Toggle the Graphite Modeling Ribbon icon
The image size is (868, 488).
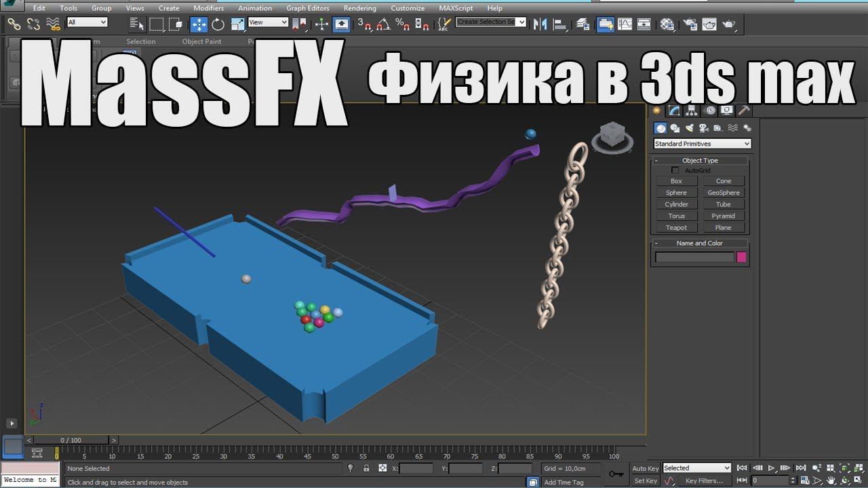[x=605, y=24]
